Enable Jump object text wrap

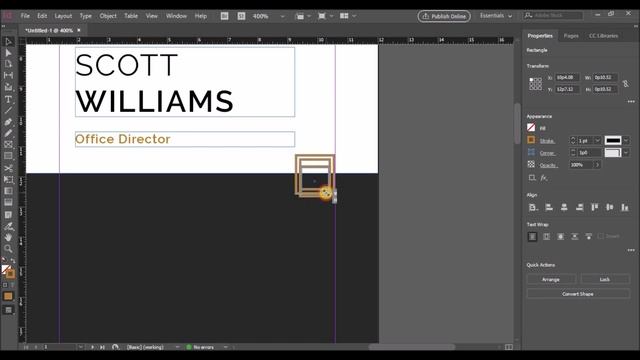pos(575,237)
